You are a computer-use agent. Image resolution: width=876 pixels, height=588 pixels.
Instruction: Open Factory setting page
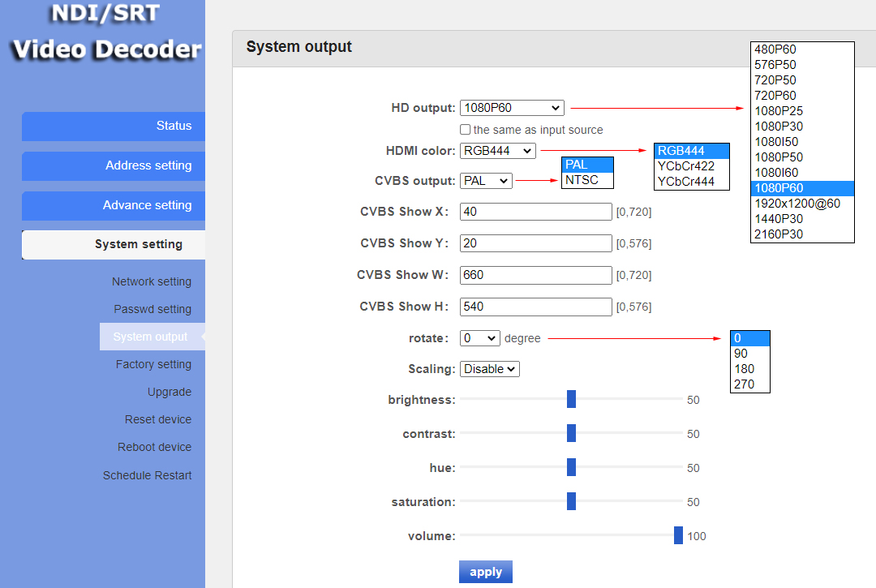coord(153,364)
